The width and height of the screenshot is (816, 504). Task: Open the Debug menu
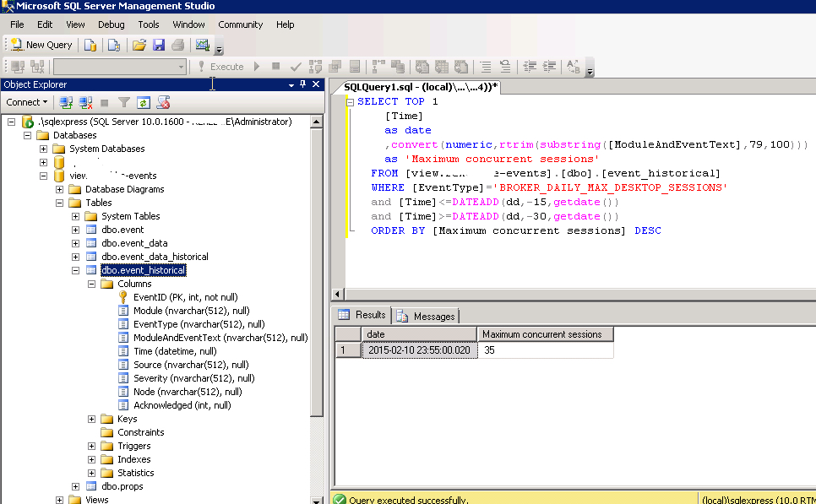pyautogui.click(x=112, y=24)
